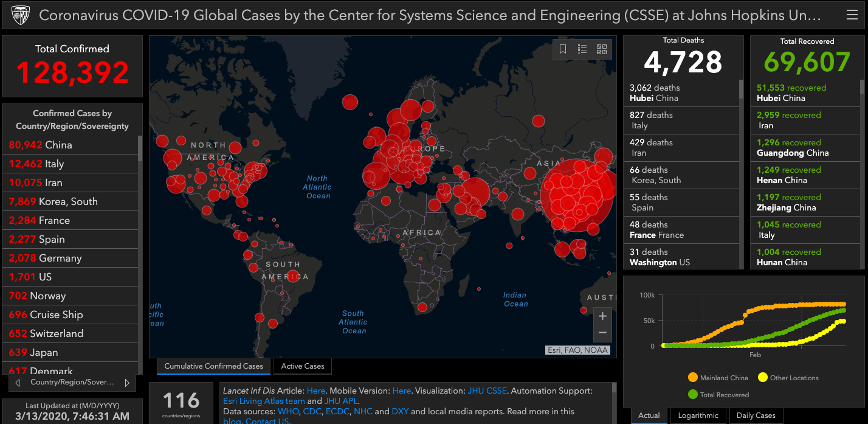Open the hamburger menu in the header
The width and height of the screenshot is (868, 424).
[x=852, y=15]
